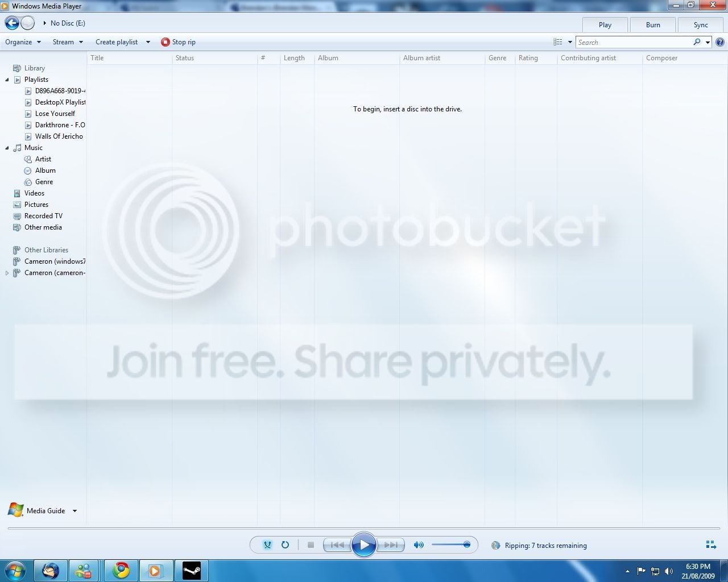Viewport: 728px width, 582px height.
Task: Select Album under Music
Action: coord(40,171)
